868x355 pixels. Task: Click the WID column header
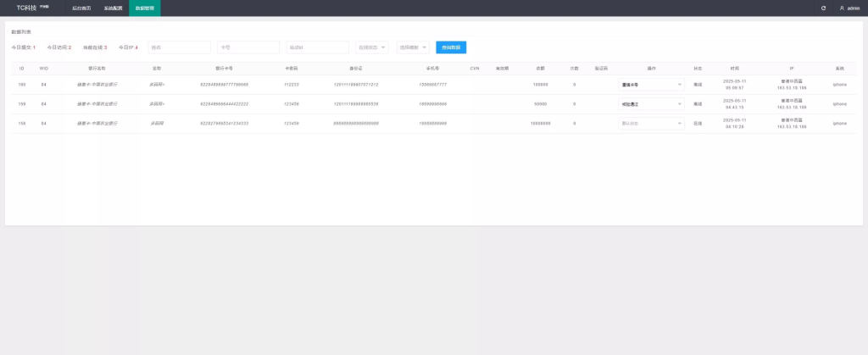coord(44,69)
